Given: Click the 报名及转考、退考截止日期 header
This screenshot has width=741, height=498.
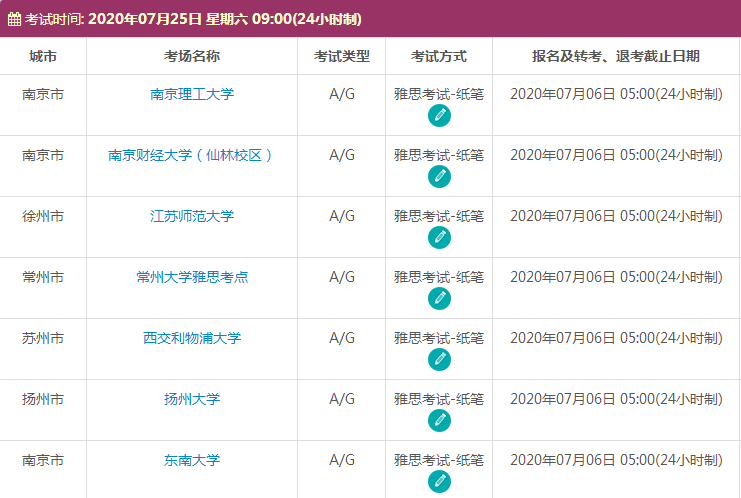Looking at the screenshot, I should pos(616,56).
